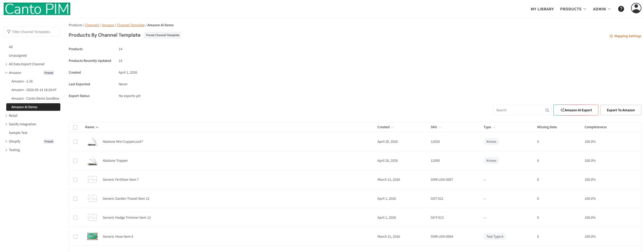Check the Generic Fertilizer Item 7 checkbox
This screenshot has height=252, width=644.
75,180
